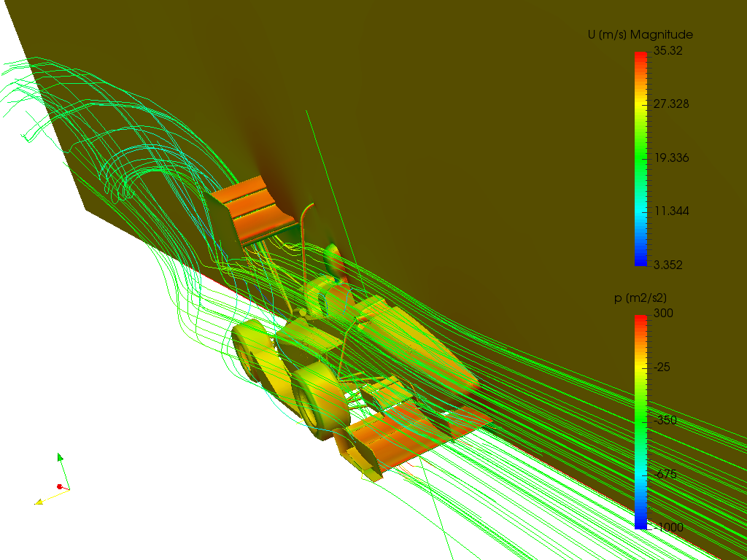Click the 3.352 minimum velocity label
Viewport: 747px width, 560px height.
tap(667, 265)
